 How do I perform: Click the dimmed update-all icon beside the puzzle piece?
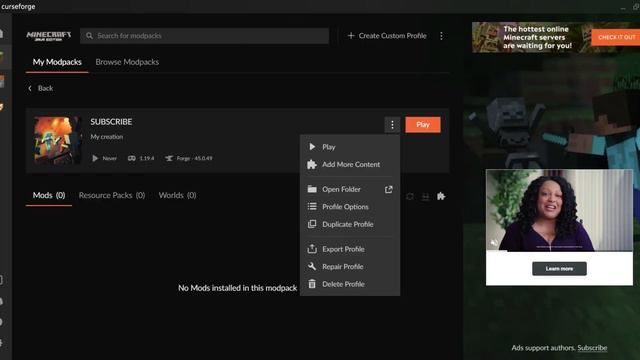click(425, 196)
